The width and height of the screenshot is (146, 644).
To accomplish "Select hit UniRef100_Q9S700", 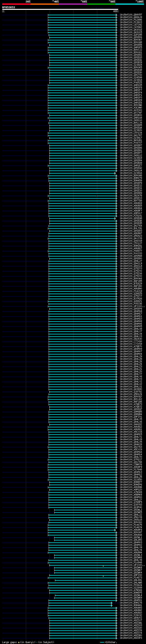I will click(x=131, y=75).
